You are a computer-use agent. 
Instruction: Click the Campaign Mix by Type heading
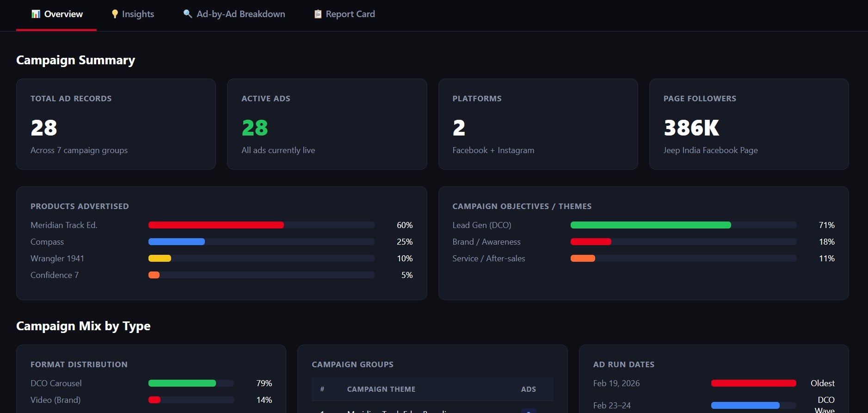(83, 326)
